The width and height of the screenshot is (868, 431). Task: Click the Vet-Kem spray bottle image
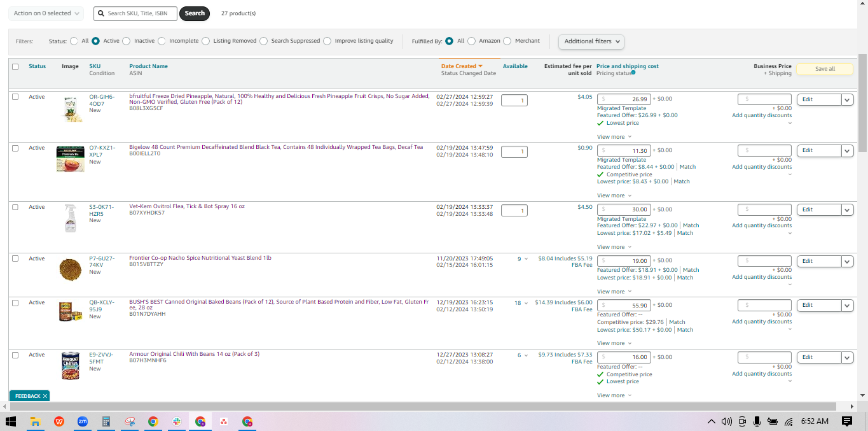(x=70, y=218)
